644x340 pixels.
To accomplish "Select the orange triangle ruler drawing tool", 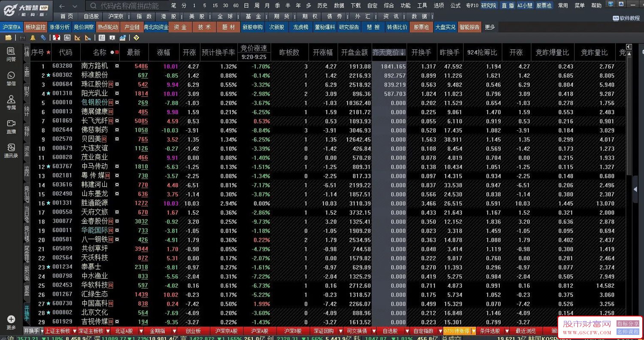I will [78, 38].
